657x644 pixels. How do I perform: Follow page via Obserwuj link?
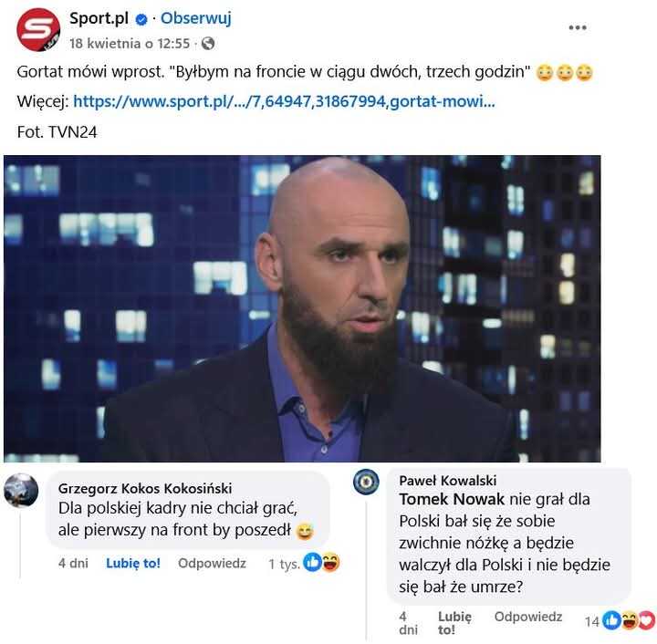click(x=195, y=18)
